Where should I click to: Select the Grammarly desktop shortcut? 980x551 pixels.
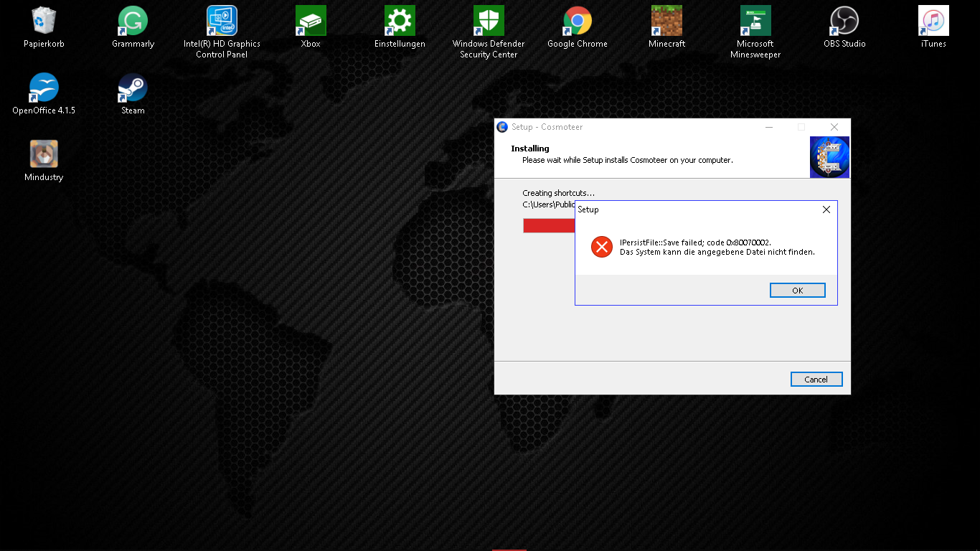pos(133,22)
